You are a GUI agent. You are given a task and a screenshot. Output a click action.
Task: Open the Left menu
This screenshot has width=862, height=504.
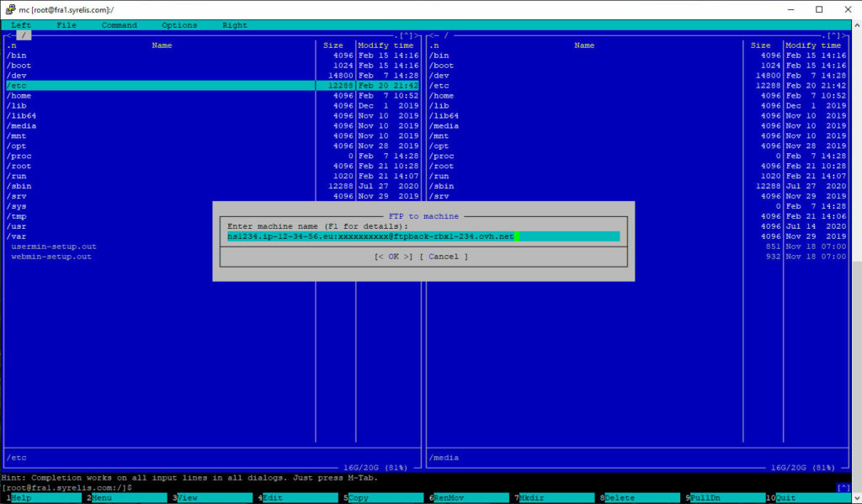(21, 25)
